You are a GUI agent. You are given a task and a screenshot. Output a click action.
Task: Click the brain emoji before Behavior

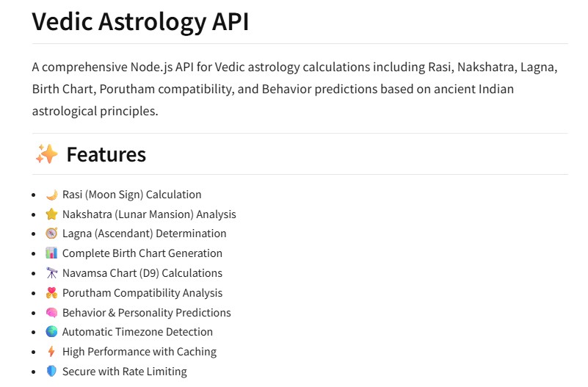(51, 313)
